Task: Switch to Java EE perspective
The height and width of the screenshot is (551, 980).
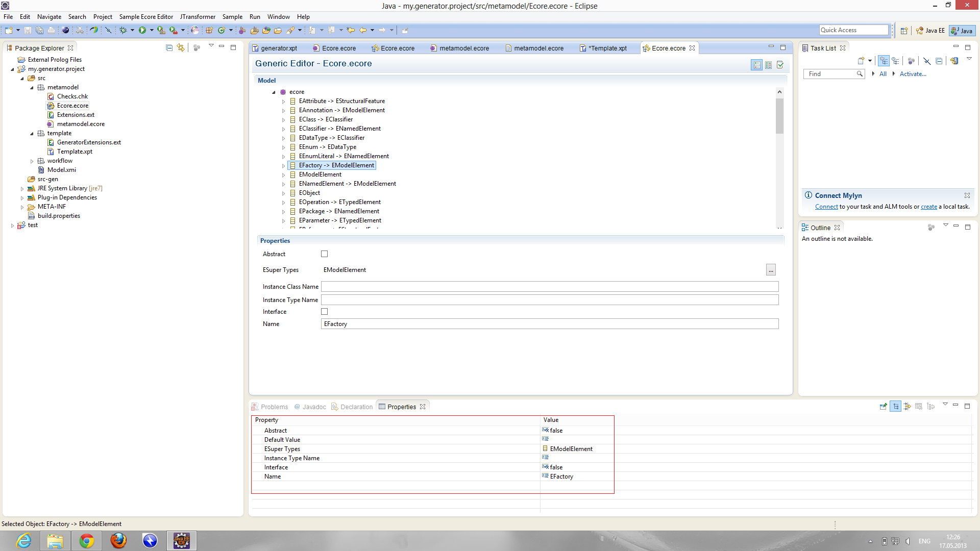Action: tap(930, 31)
